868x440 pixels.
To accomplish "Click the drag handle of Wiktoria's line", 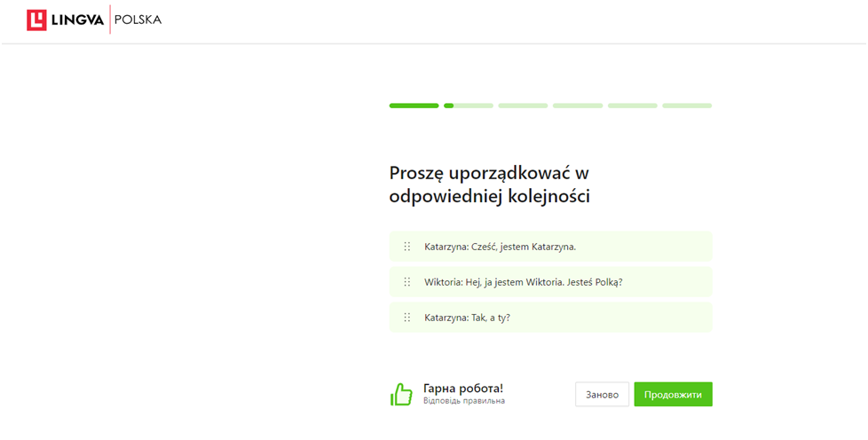I will pyautogui.click(x=407, y=282).
